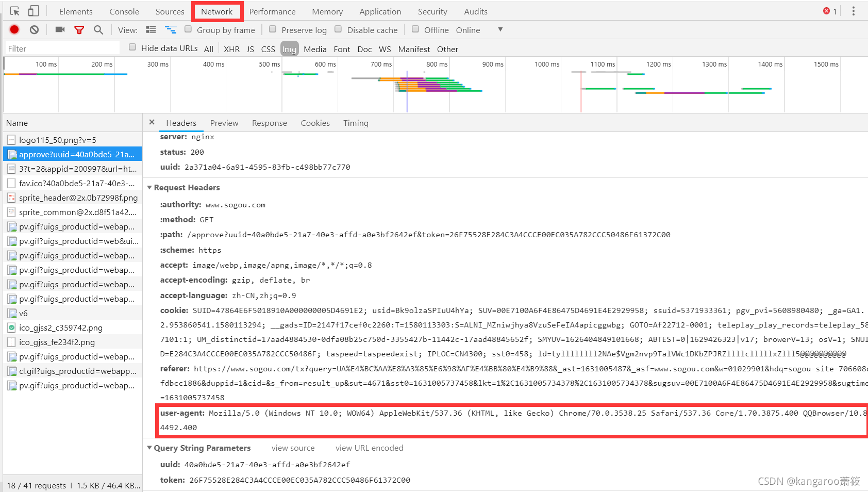Filter requests by CSS
The image size is (868, 492).
[268, 49]
